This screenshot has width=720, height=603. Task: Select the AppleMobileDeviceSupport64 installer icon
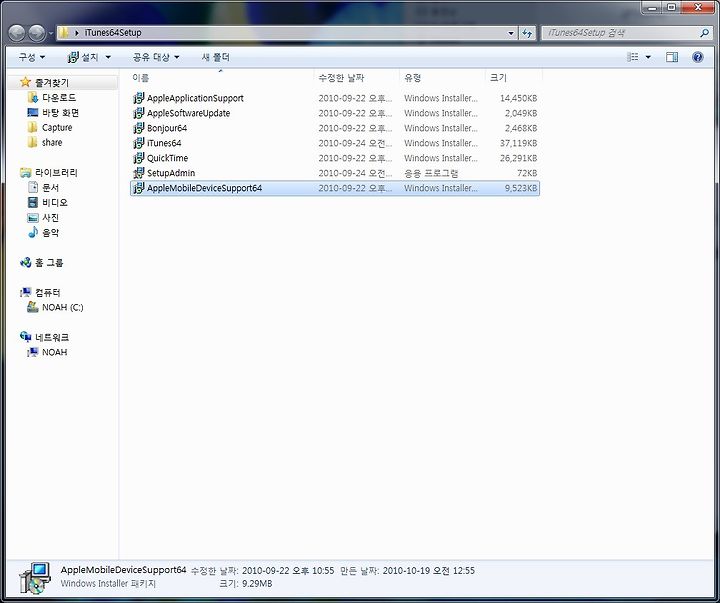pyautogui.click(x=138, y=188)
